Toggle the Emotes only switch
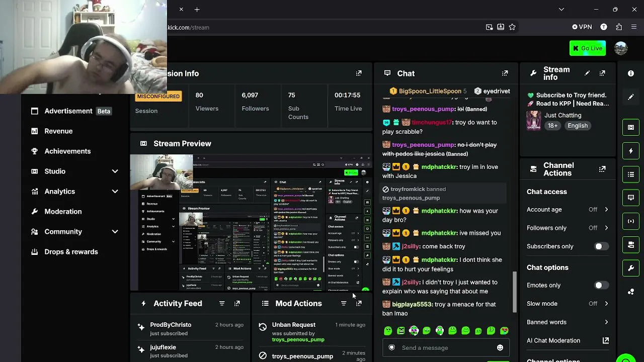This screenshot has width=644, height=362. click(x=601, y=285)
